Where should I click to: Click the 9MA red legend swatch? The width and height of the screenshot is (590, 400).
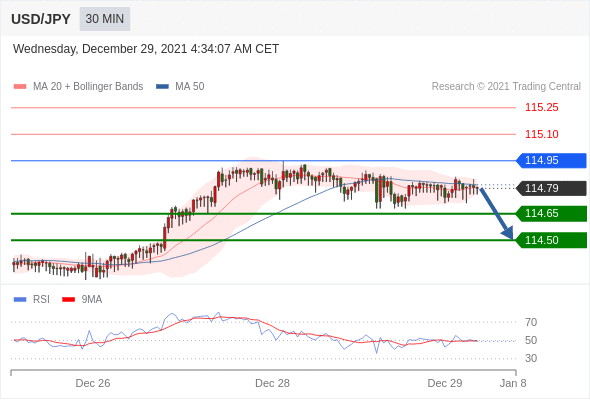pyautogui.click(x=68, y=300)
